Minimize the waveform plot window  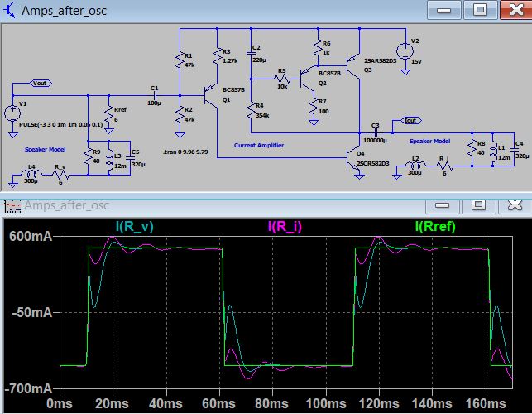point(442,205)
